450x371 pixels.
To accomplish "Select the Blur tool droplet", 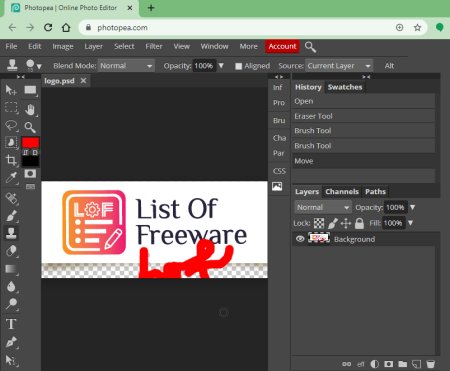I will point(12,286).
